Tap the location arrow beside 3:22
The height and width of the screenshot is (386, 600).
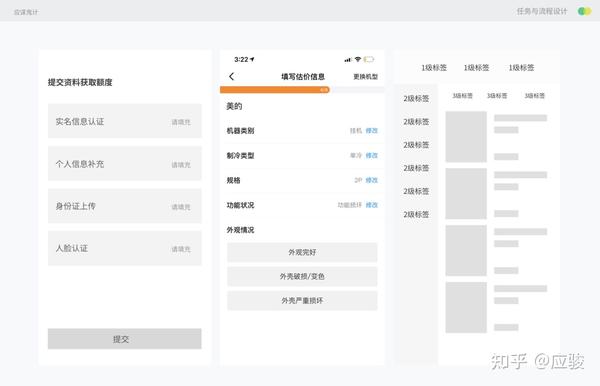coord(252,59)
